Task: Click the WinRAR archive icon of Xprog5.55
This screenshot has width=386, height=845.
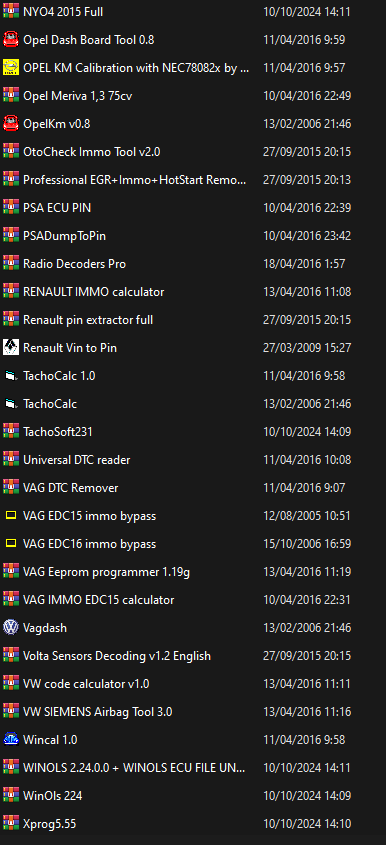Action: click(11, 824)
